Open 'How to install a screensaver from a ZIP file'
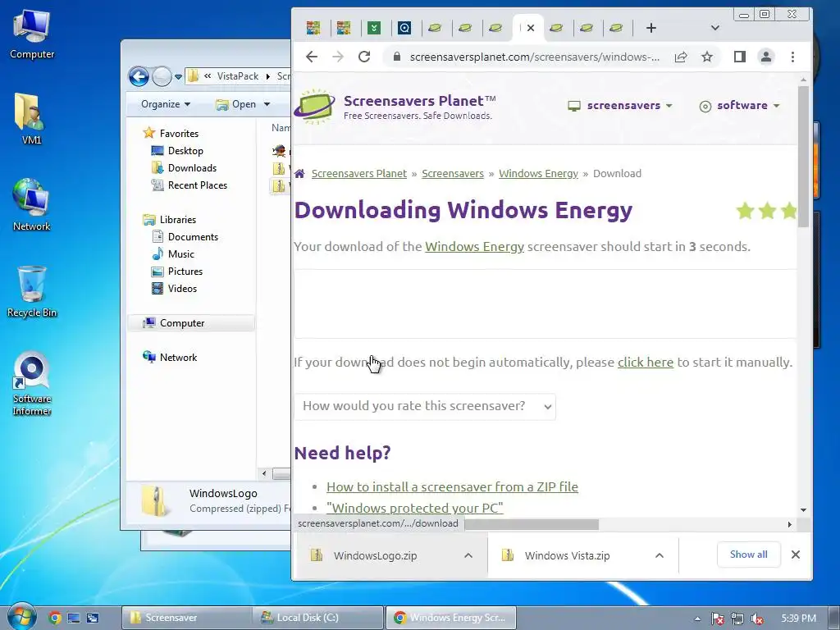840x630 pixels. [452, 487]
